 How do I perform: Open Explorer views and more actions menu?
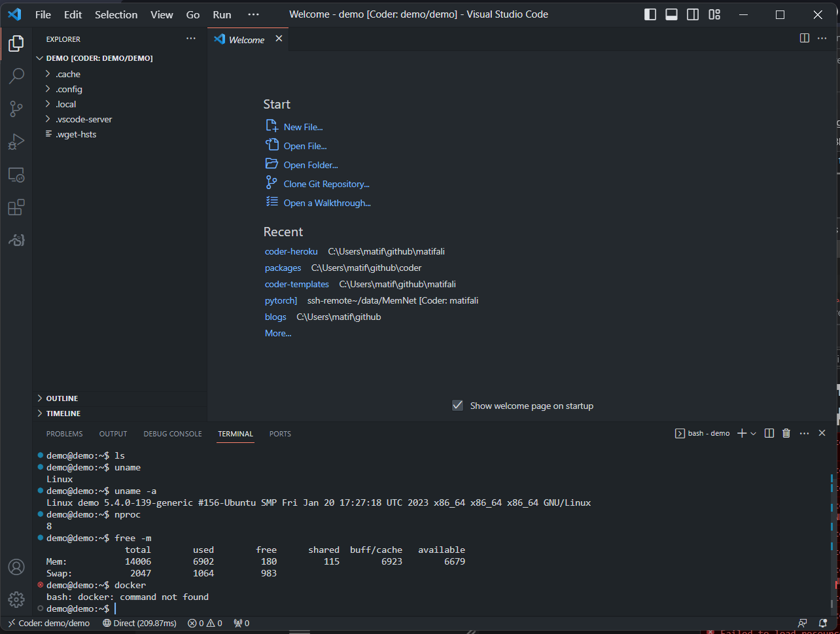pyautogui.click(x=190, y=39)
